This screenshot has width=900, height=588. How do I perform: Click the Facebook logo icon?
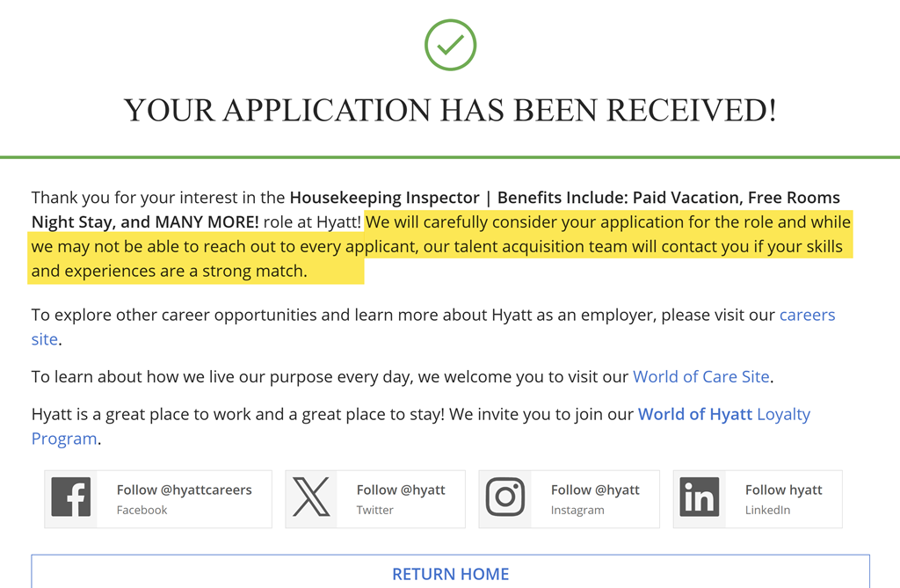coord(71,498)
